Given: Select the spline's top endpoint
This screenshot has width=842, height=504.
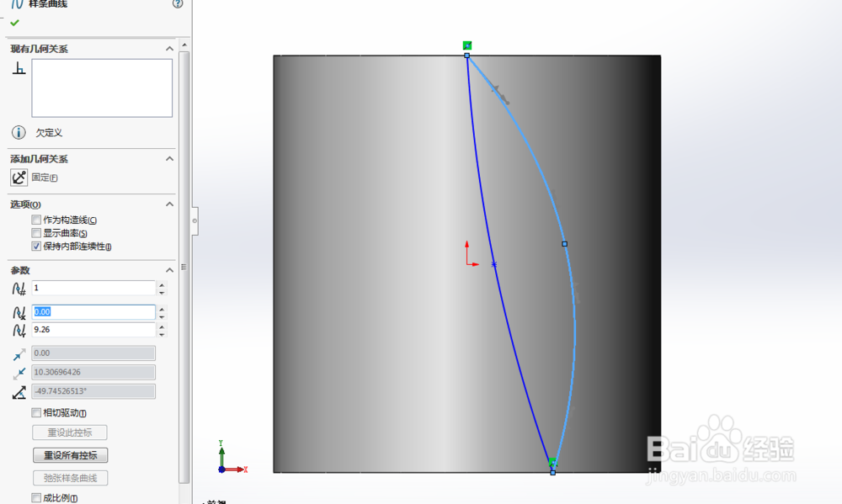Looking at the screenshot, I should coord(466,56).
